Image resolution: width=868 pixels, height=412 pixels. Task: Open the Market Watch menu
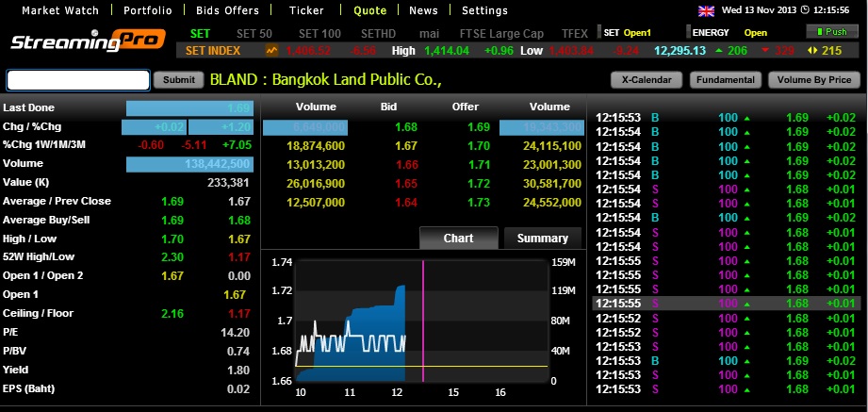click(x=59, y=10)
